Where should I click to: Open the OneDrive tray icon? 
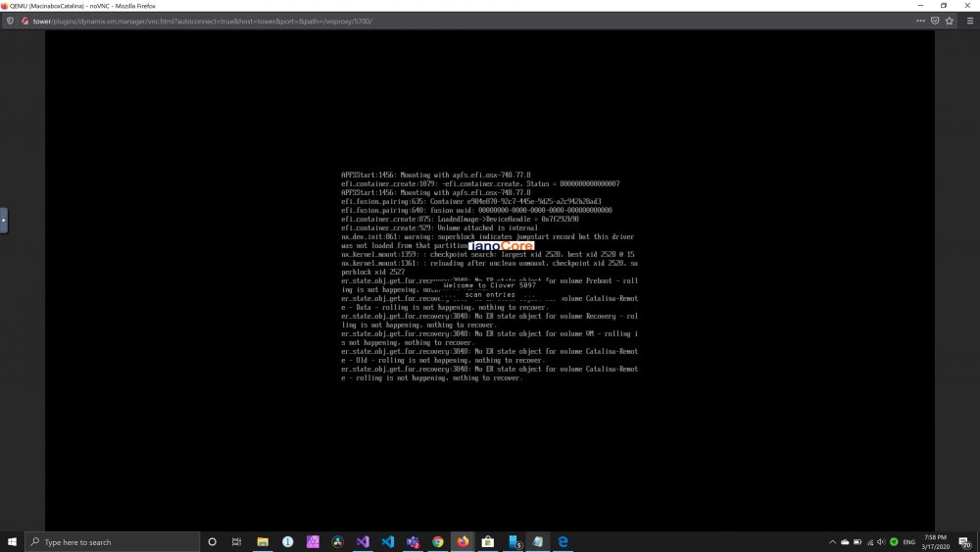pyautogui.click(x=845, y=542)
